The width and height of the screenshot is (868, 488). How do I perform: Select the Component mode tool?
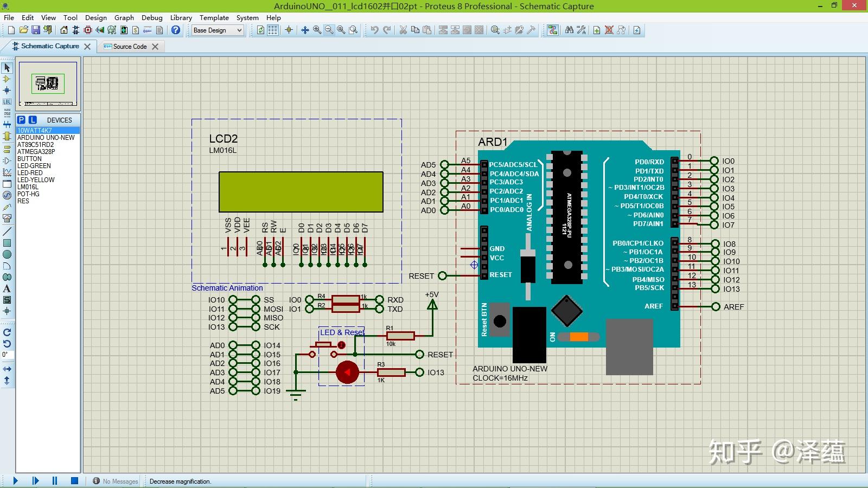tap(7, 79)
